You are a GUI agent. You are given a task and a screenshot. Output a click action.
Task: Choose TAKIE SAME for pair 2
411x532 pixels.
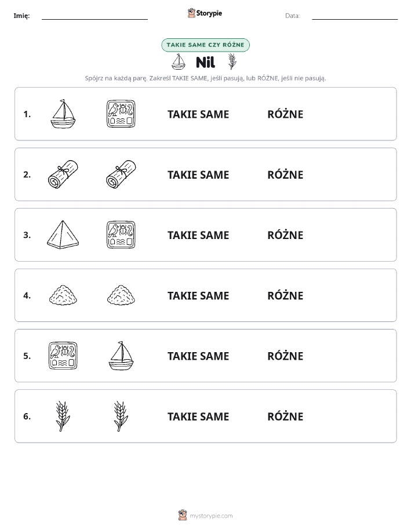pos(198,175)
